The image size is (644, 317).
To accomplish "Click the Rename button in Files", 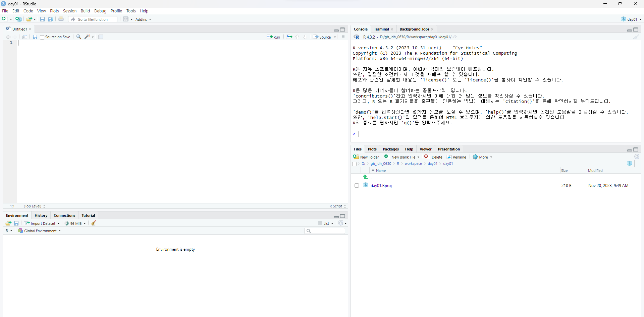I will click(x=457, y=157).
